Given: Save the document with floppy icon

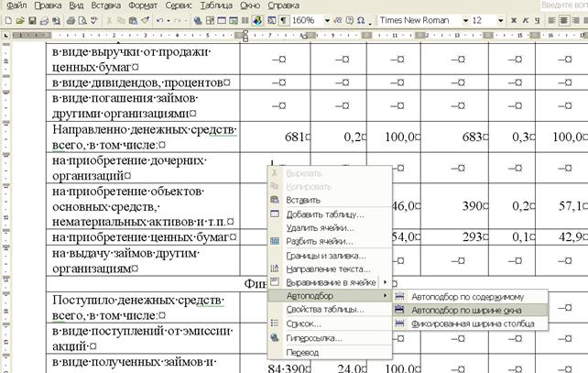Looking at the screenshot, I should click(x=32, y=21).
